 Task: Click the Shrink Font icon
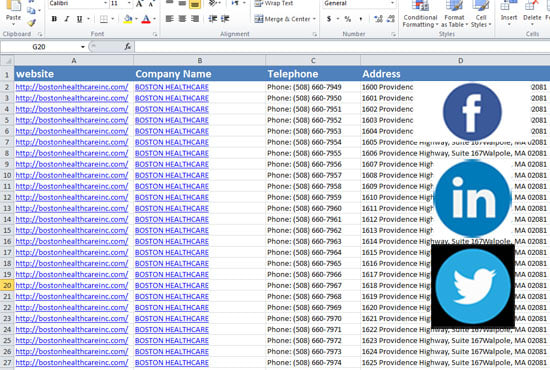pyautogui.click(x=151, y=4)
